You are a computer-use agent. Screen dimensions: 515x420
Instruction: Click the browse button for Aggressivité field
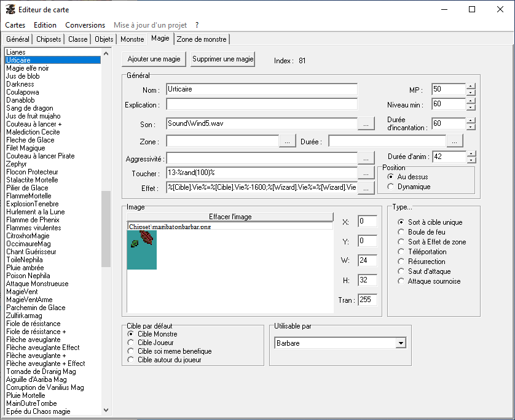tap(366, 158)
